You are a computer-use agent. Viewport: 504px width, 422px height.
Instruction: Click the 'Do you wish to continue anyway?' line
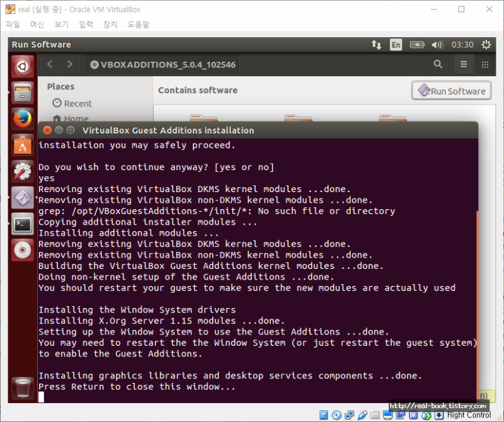pyautogui.click(x=156, y=167)
